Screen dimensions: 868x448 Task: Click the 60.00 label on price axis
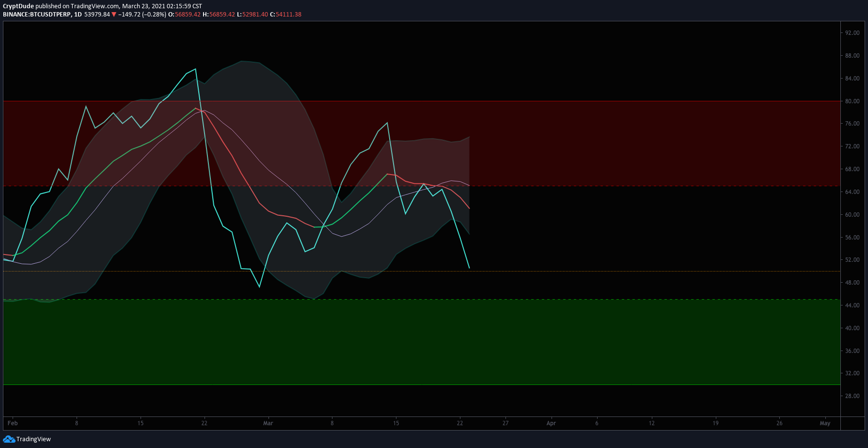point(852,215)
